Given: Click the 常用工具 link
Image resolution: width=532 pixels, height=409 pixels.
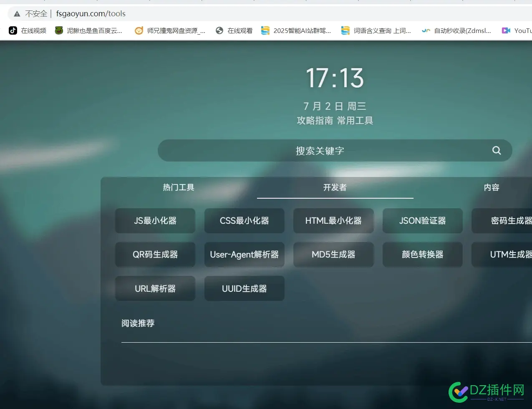Looking at the screenshot, I should coord(355,121).
